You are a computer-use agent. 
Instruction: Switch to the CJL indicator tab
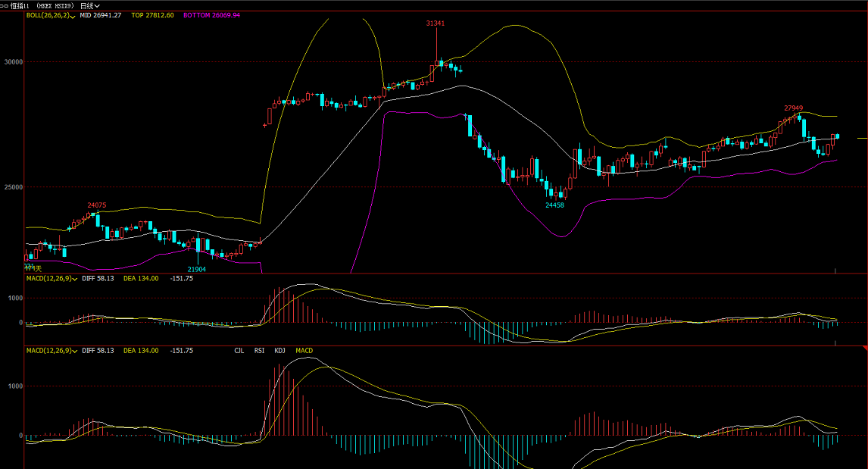(x=239, y=351)
